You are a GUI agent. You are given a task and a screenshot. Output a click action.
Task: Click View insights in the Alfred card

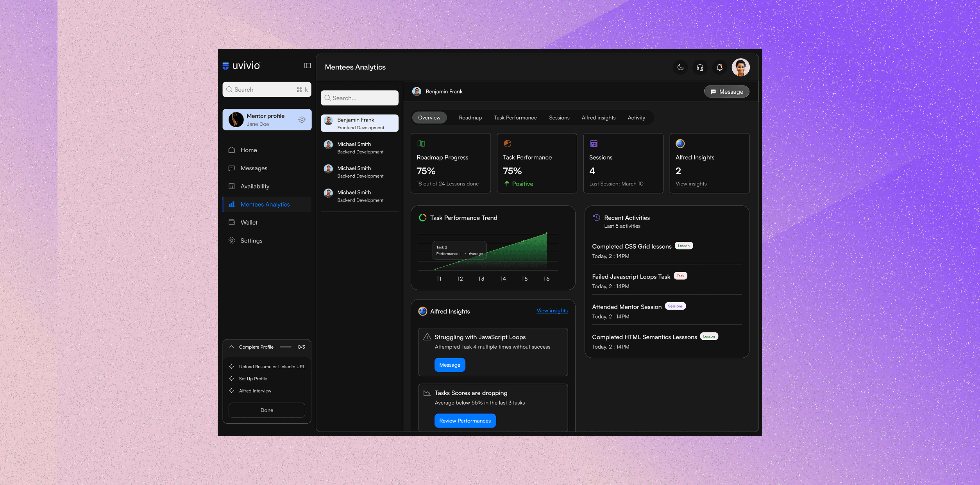coord(691,184)
